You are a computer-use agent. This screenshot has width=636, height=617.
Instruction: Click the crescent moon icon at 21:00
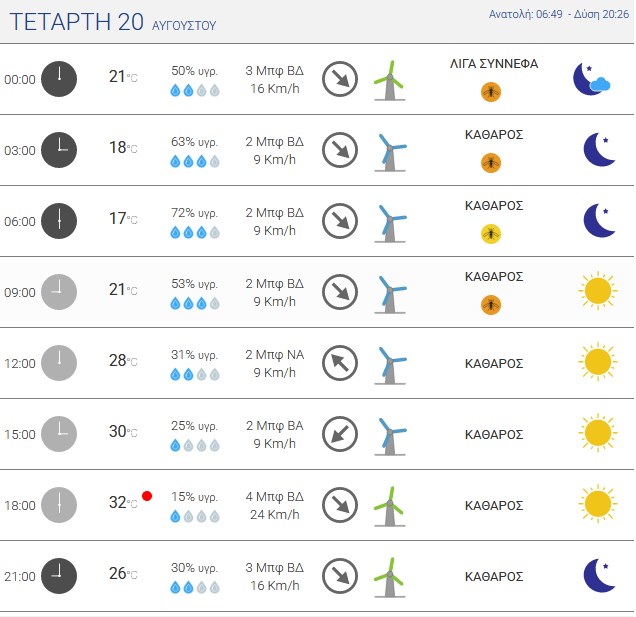click(599, 576)
